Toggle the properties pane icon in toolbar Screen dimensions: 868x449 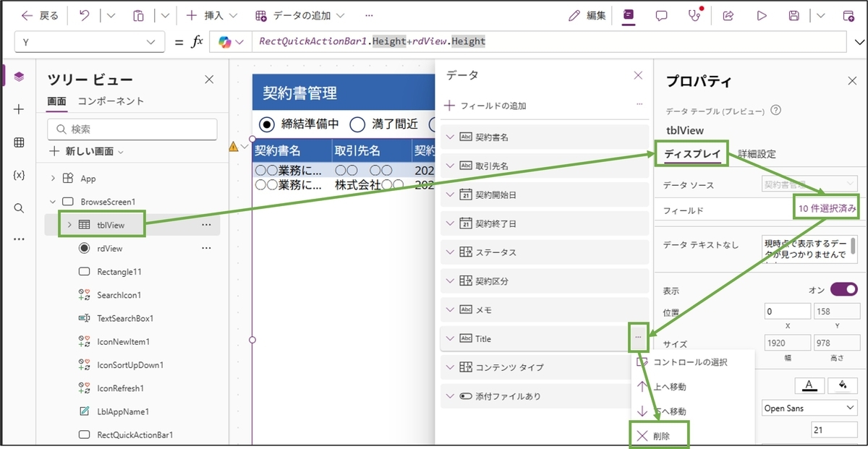tap(629, 15)
